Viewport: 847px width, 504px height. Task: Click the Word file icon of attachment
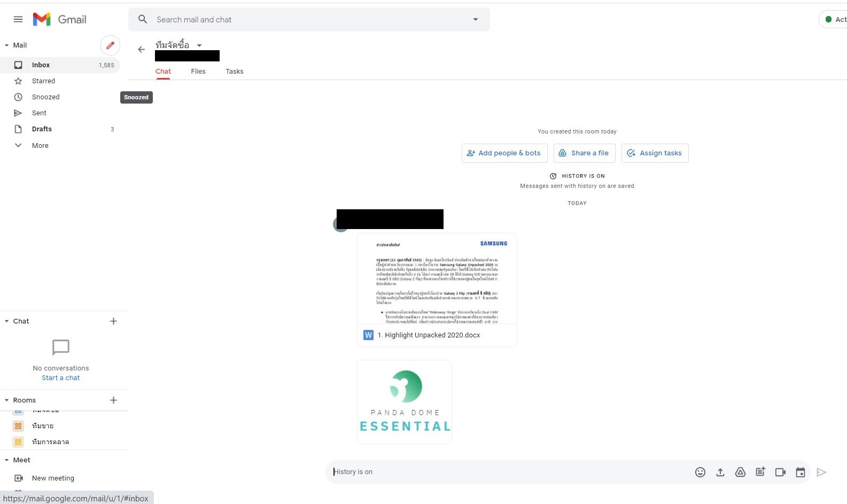(368, 335)
